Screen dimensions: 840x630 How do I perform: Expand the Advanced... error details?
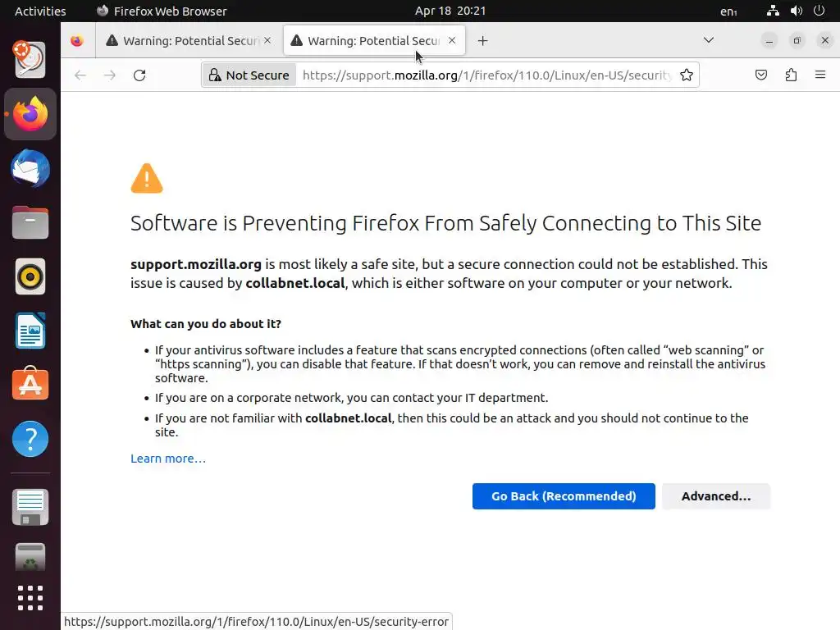715,496
